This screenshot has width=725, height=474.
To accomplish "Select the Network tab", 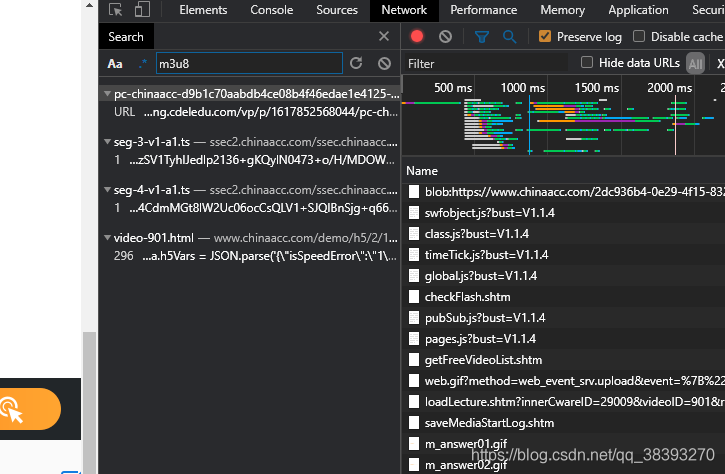I will (404, 10).
